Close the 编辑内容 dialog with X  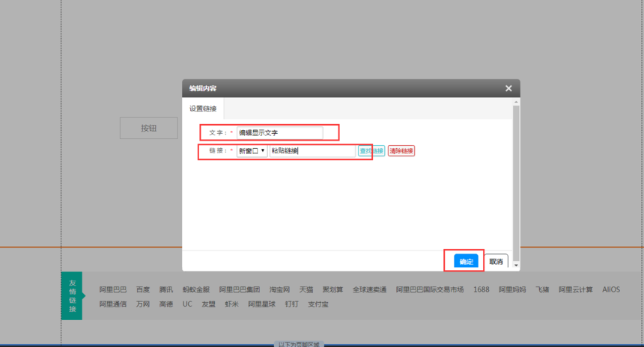point(508,88)
